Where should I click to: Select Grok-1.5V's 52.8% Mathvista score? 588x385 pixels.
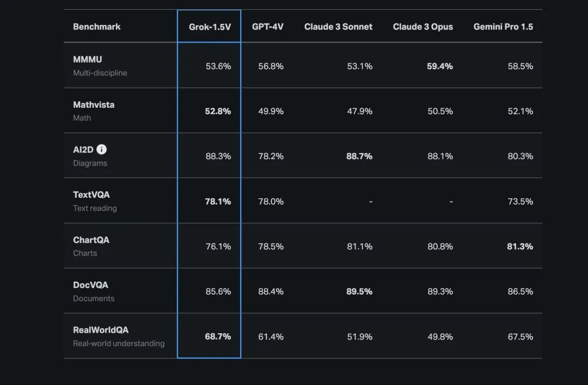pyautogui.click(x=218, y=111)
